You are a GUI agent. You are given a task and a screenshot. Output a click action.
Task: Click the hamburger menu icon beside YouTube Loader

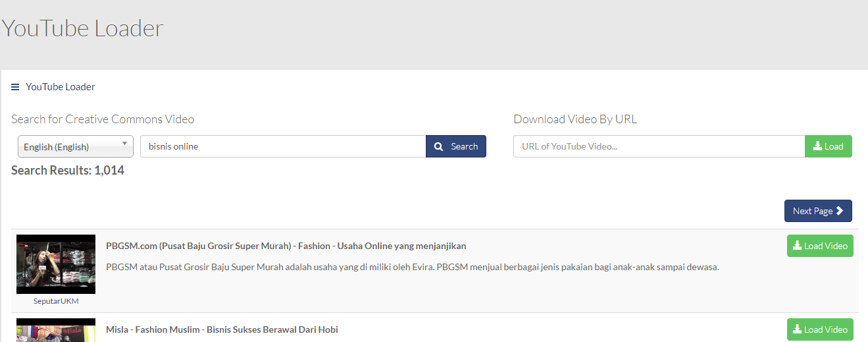15,87
